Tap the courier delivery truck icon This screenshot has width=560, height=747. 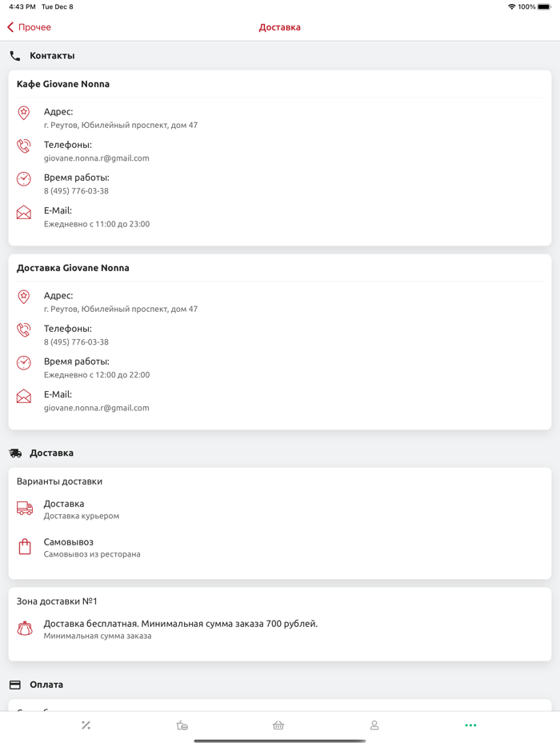point(25,509)
